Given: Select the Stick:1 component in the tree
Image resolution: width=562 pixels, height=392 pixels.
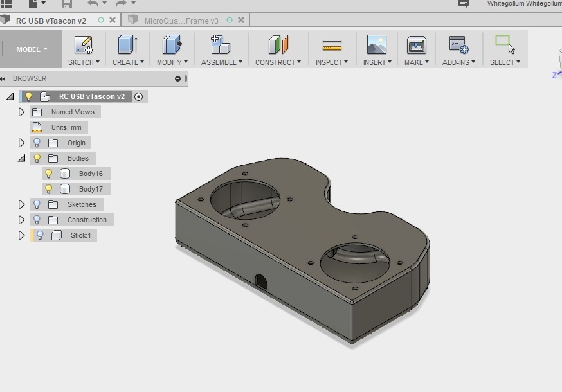Looking at the screenshot, I should point(81,235).
